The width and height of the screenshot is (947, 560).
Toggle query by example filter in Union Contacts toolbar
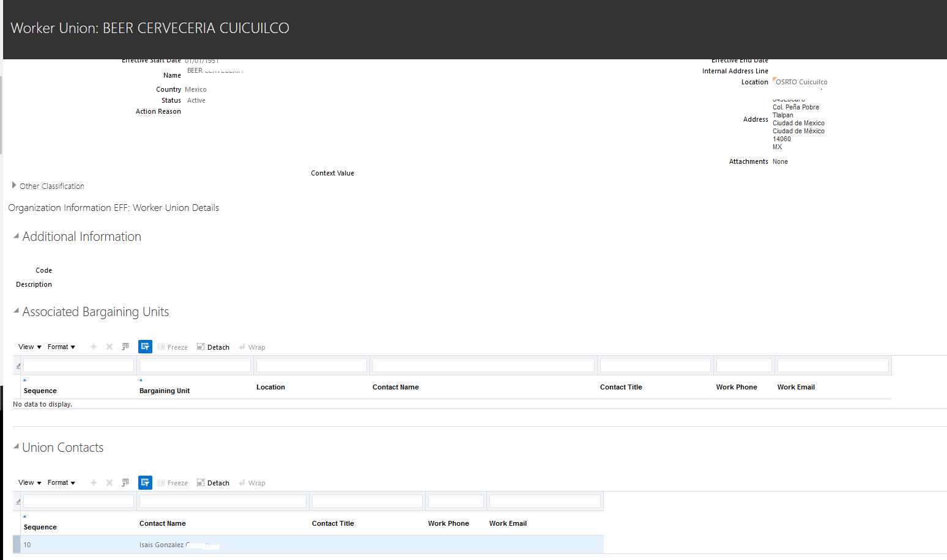pos(145,482)
